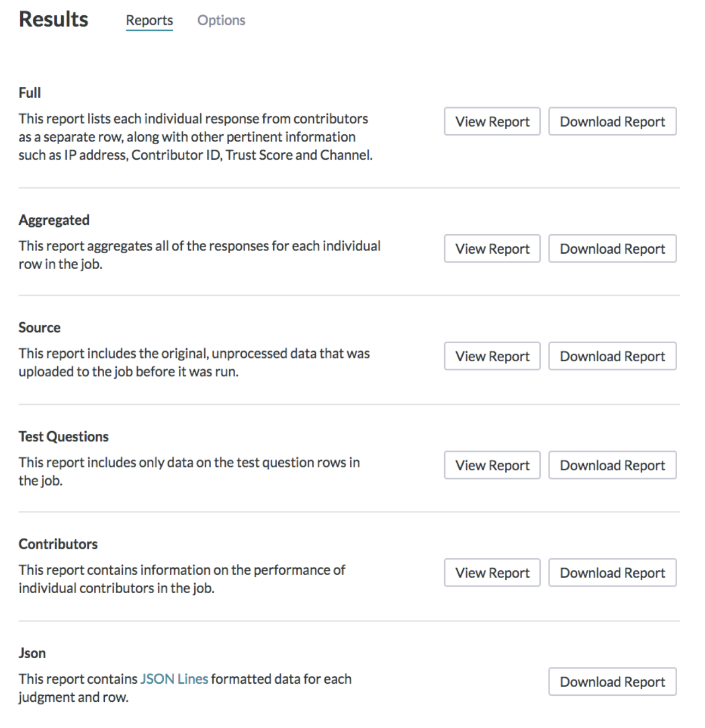This screenshot has height=728, width=705.
Task: Open the JSON Lines link
Action: (x=174, y=679)
